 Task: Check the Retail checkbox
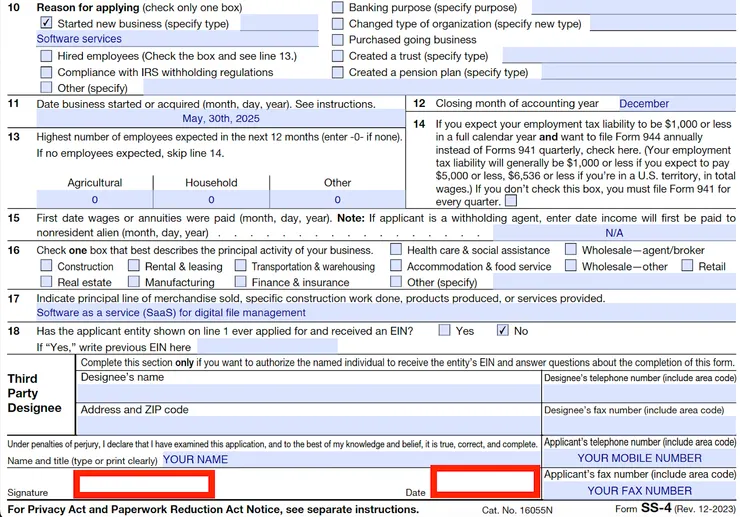(x=687, y=266)
